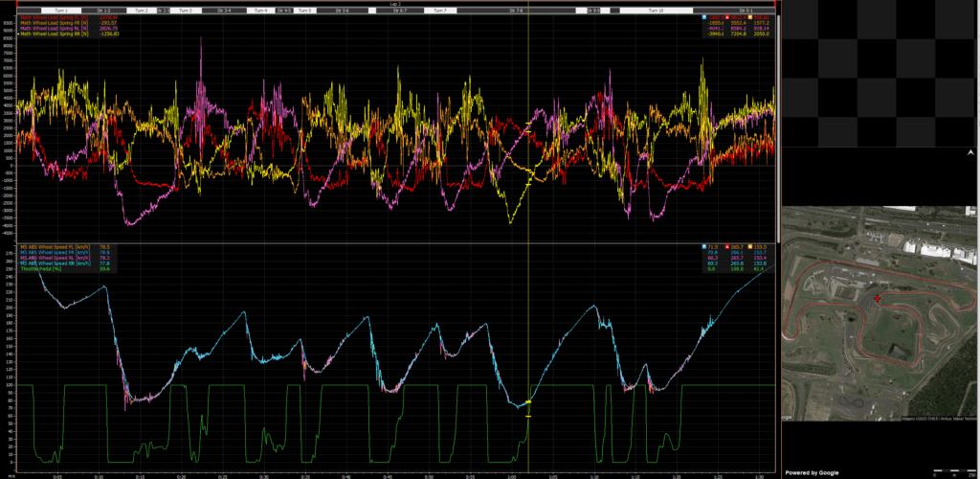Click the red car position marker on track map
This screenshot has height=479, width=980.
pyautogui.click(x=877, y=299)
